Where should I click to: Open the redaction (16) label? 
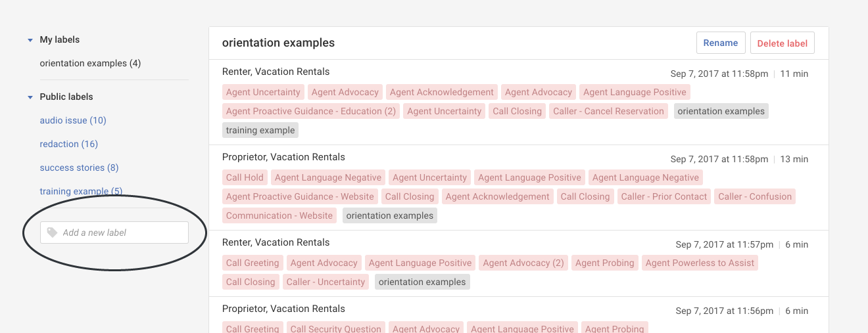68,144
